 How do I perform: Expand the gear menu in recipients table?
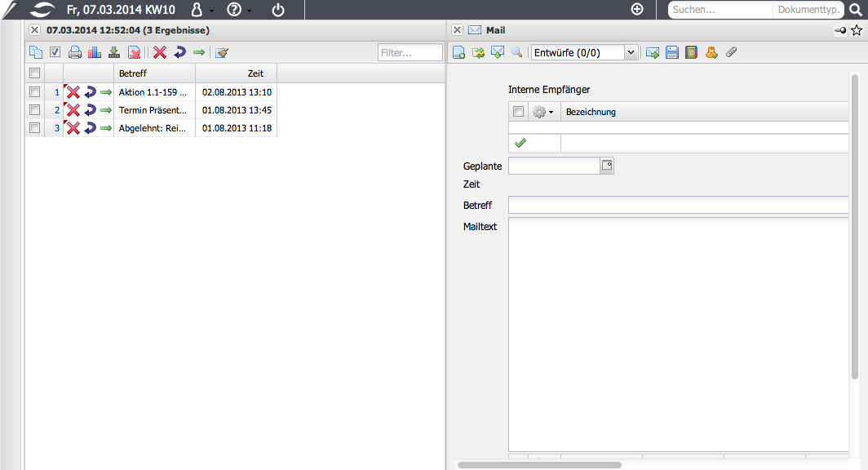[x=542, y=112]
